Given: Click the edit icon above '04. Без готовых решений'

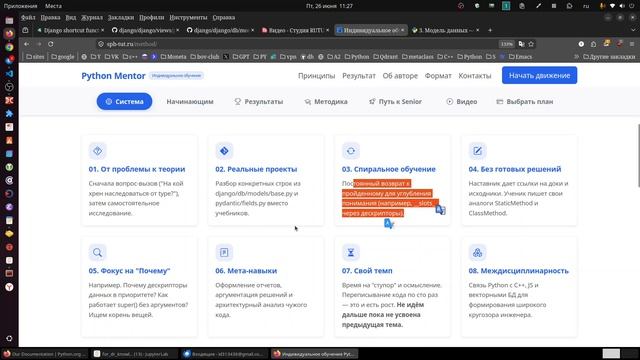Looking at the screenshot, I should pos(477,151).
